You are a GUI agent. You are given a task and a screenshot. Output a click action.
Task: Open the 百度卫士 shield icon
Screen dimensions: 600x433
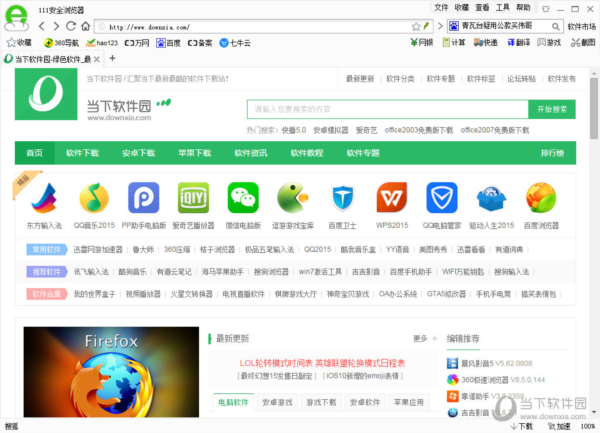pyautogui.click(x=342, y=198)
